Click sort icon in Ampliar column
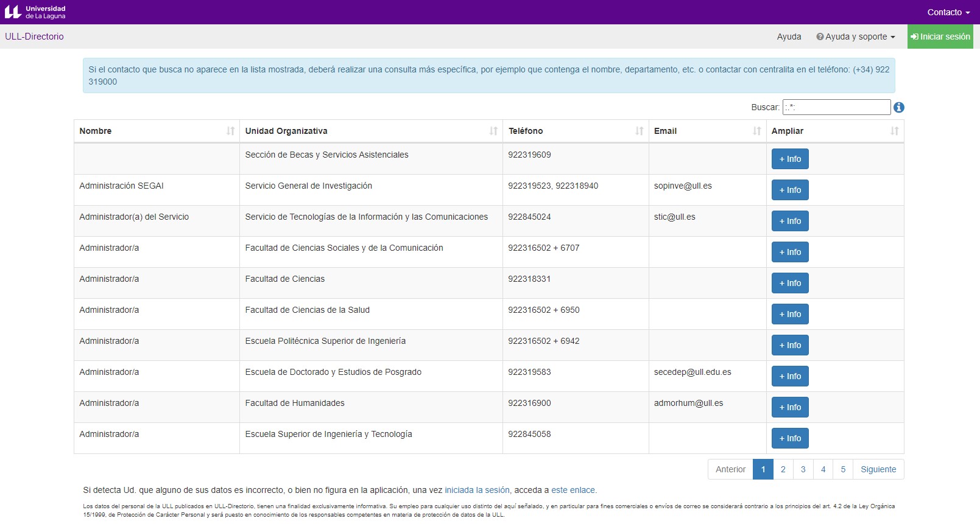This screenshot has width=980, height=524. pyautogui.click(x=894, y=131)
